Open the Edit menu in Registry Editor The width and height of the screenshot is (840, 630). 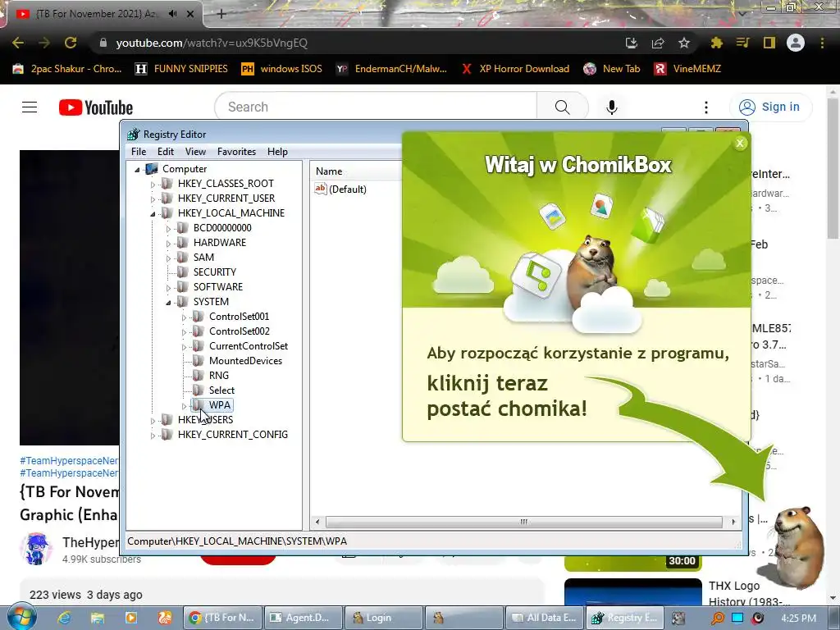click(166, 152)
